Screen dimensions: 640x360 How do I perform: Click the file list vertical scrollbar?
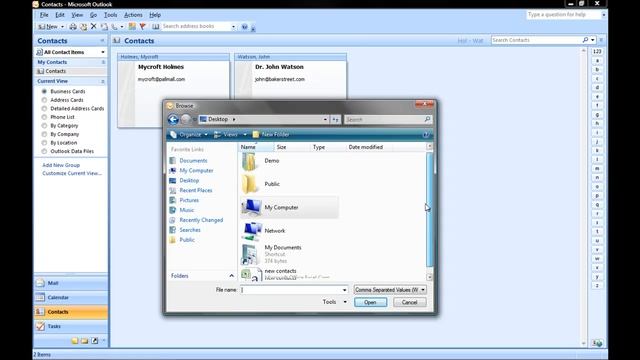429,211
